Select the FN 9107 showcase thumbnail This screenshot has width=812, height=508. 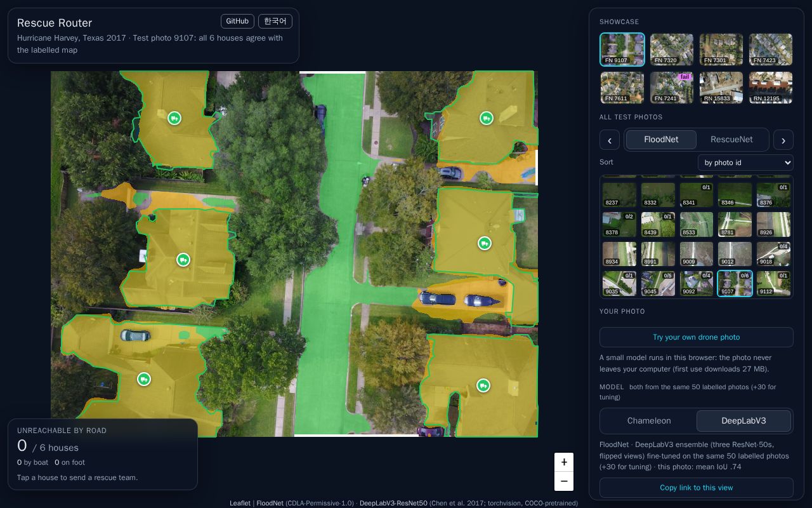click(x=622, y=50)
